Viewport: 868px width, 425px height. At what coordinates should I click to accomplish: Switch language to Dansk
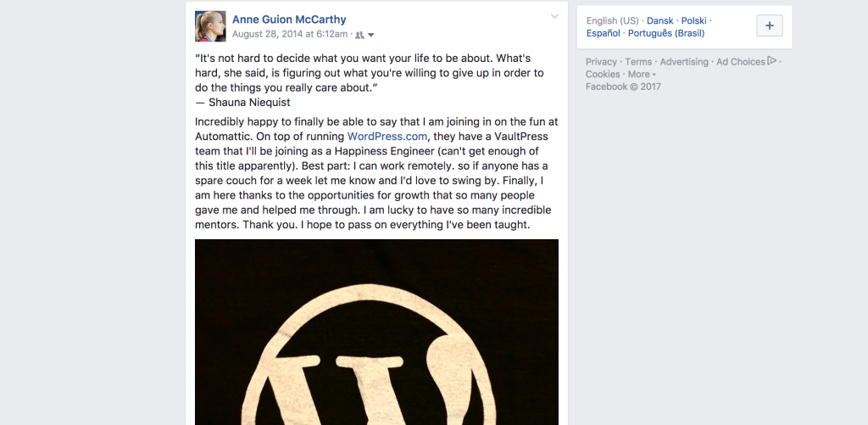[x=659, y=20]
